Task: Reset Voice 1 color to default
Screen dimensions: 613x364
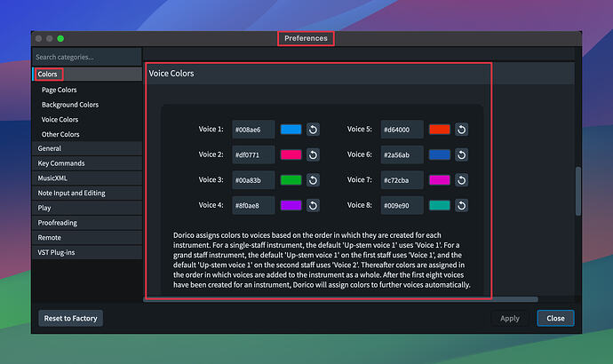Action: point(313,130)
